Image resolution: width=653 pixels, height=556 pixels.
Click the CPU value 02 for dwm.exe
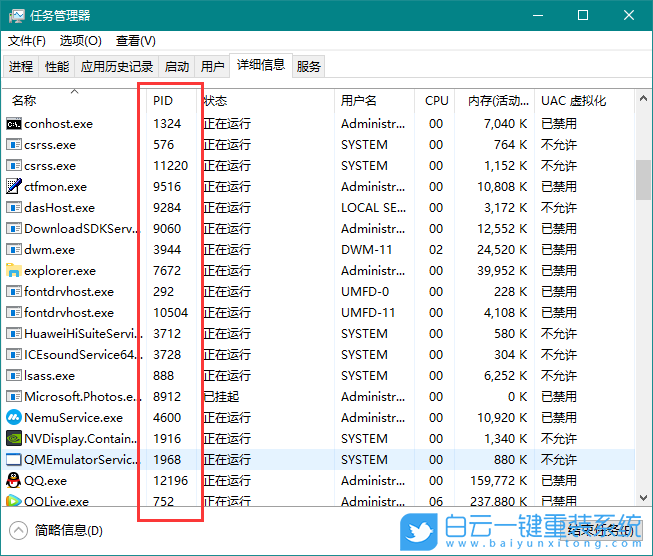(436, 249)
